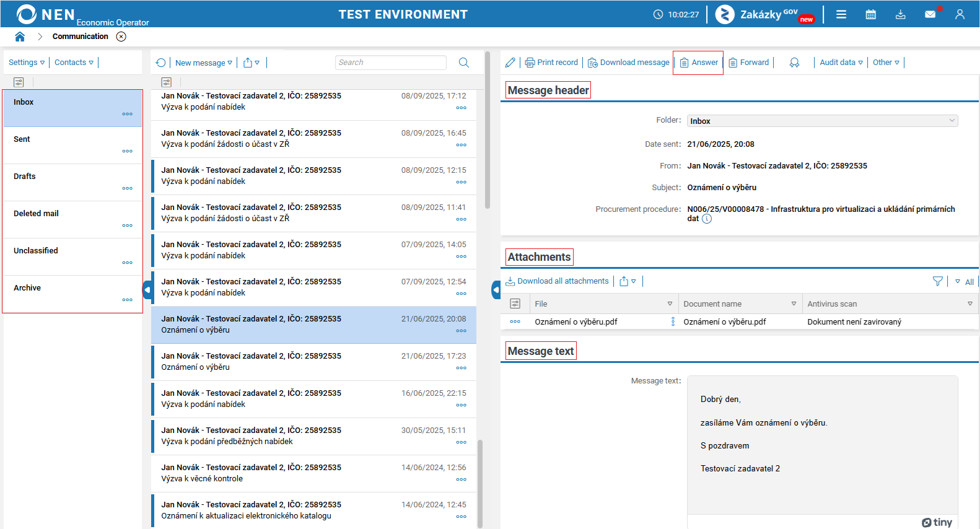The width and height of the screenshot is (980, 529).
Task: Click the Answer button
Action: point(699,63)
